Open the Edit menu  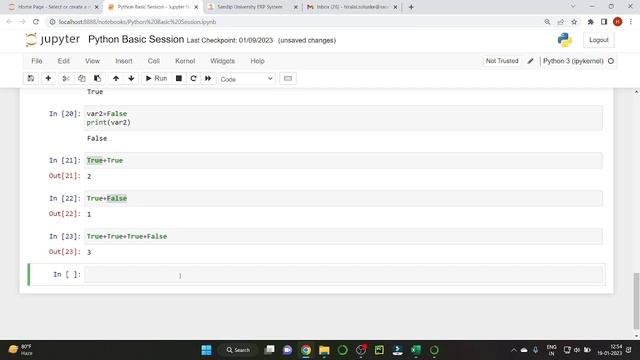click(63, 61)
